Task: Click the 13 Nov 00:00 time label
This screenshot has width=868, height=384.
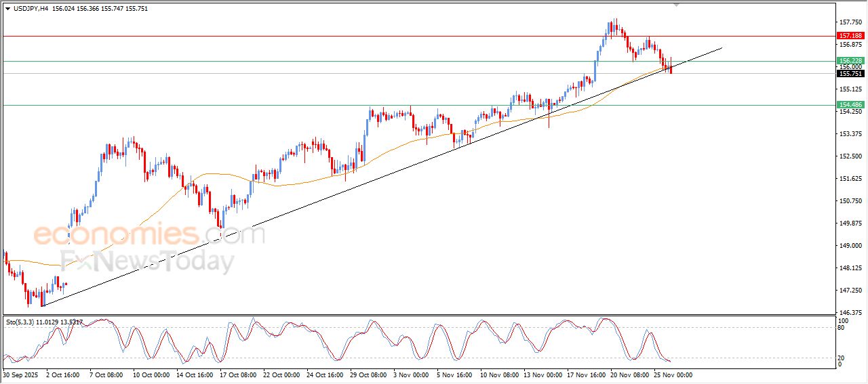Action: click(x=542, y=375)
